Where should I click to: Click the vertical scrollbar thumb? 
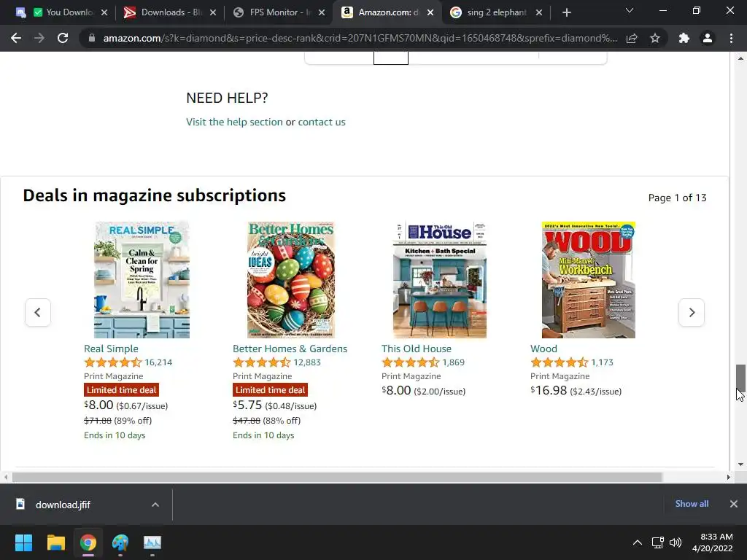point(740,378)
